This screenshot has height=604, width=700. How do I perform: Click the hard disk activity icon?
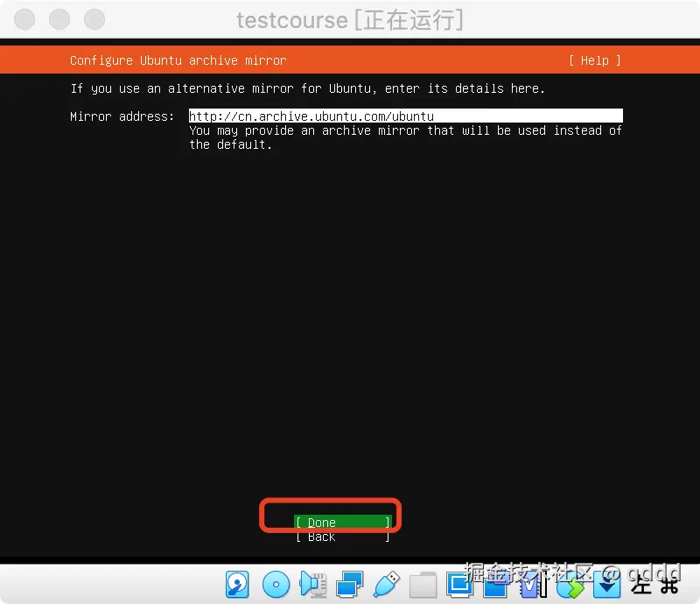(237, 585)
